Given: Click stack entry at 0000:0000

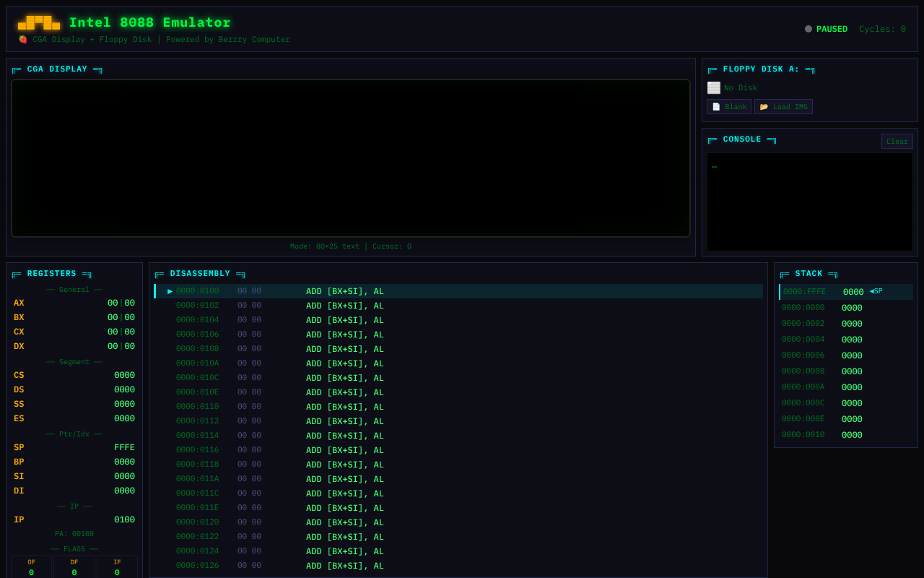Looking at the screenshot, I should (846, 308).
